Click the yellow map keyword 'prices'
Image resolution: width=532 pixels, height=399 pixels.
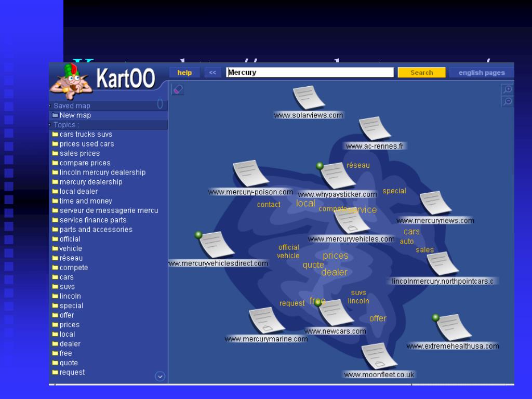coord(335,256)
